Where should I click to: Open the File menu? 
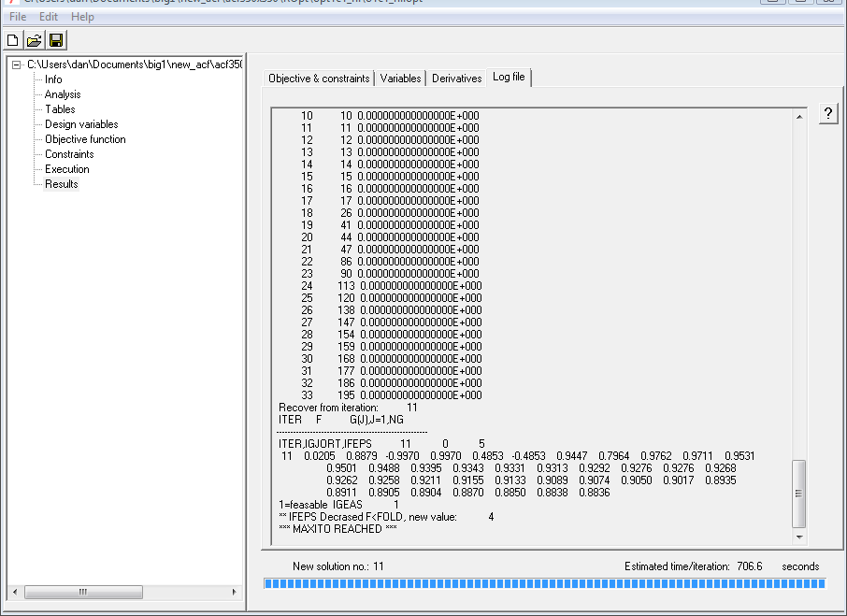tap(18, 17)
